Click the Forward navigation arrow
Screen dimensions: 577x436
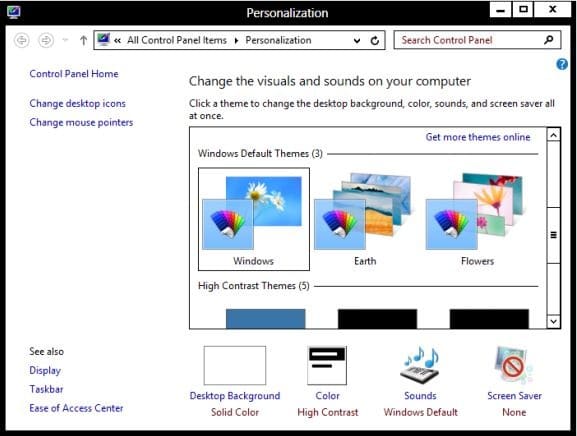tap(46, 40)
